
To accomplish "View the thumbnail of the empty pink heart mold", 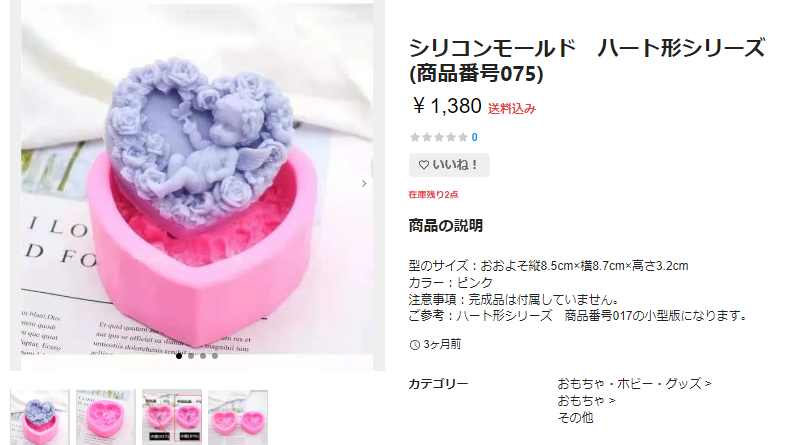I will [x=106, y=417].
